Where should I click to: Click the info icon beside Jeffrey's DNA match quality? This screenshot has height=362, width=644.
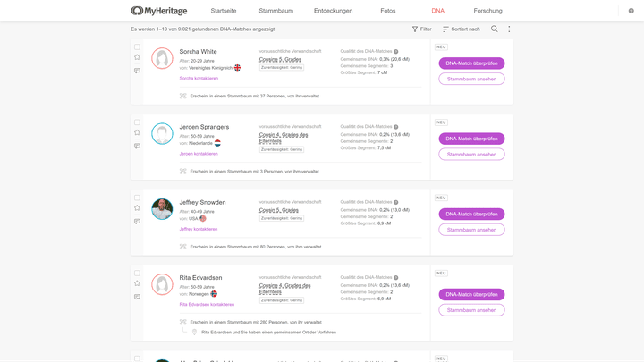coord(396,202)
